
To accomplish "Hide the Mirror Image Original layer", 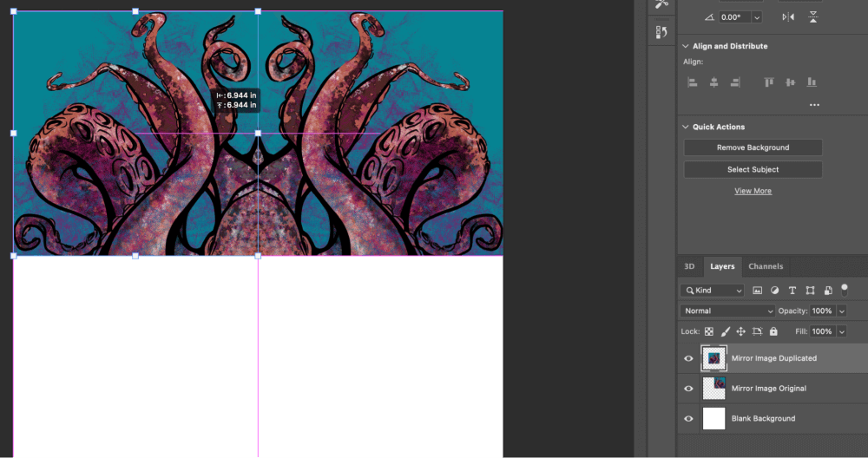I will 689,389.
